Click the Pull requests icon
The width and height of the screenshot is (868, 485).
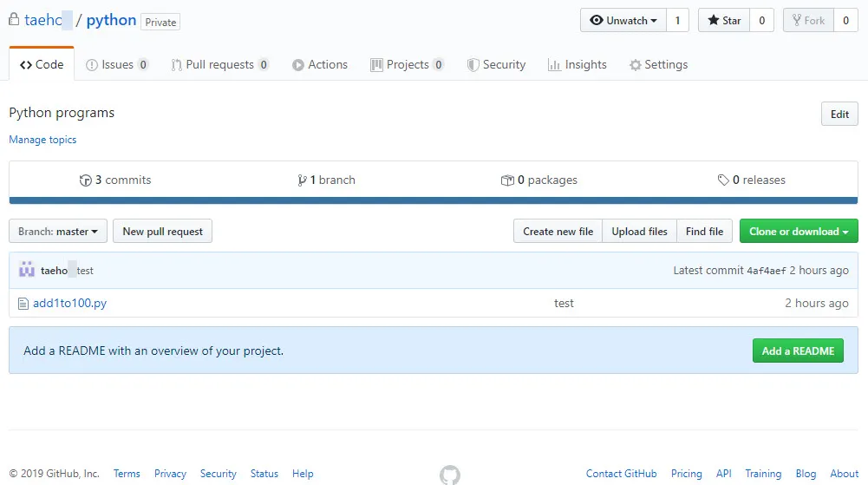(x=176, y=65)
